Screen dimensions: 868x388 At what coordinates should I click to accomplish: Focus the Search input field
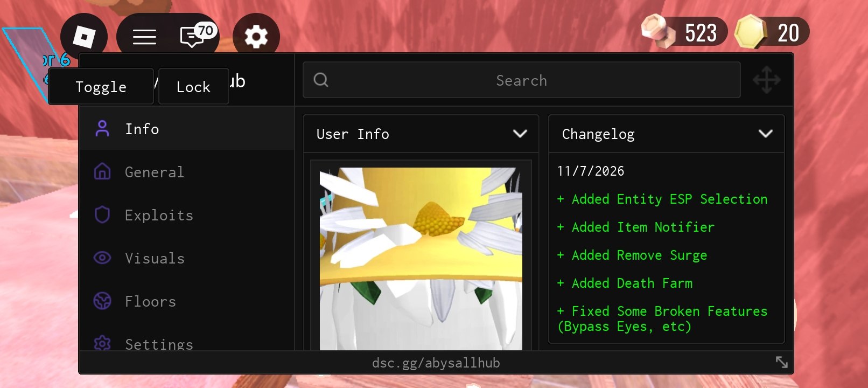[522, 80]
